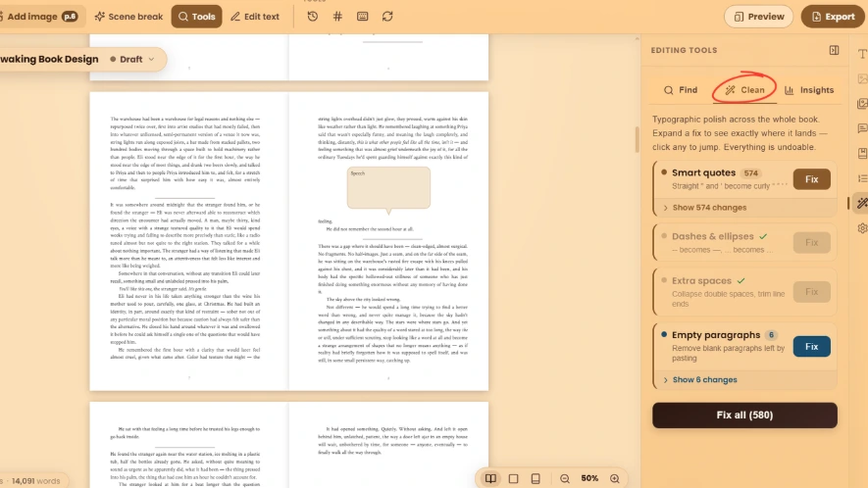
Task: Open the image gallery sidebar icon
Action: pyautogui.click(x=862, y=104)
